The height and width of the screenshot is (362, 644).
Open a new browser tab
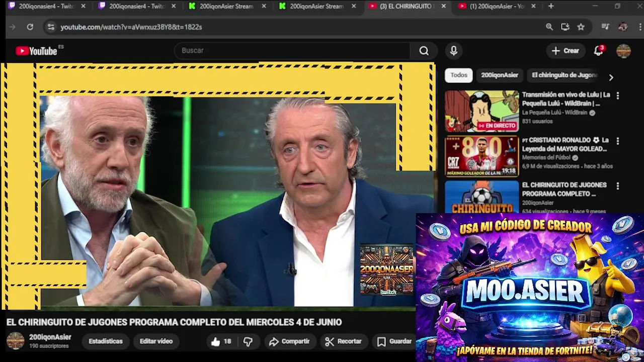pos(551,6)
